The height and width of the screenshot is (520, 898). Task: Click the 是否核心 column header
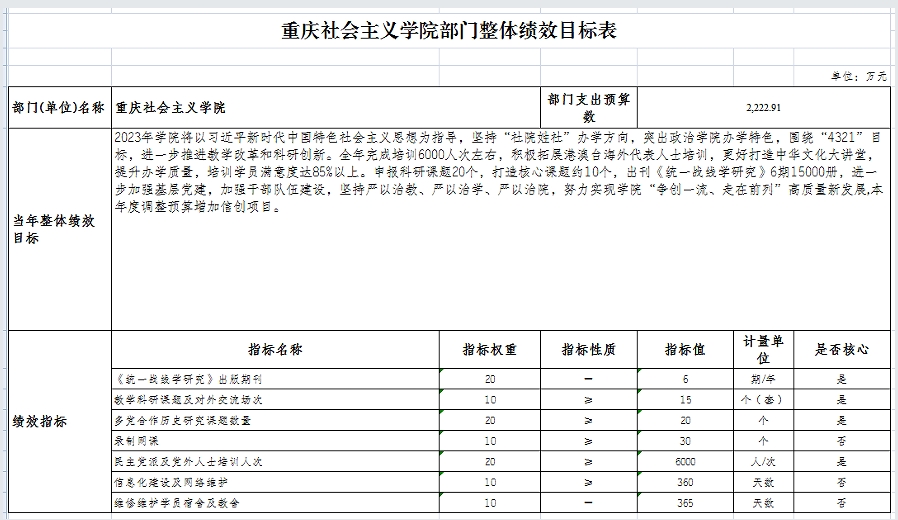click(x=842, y=349)
